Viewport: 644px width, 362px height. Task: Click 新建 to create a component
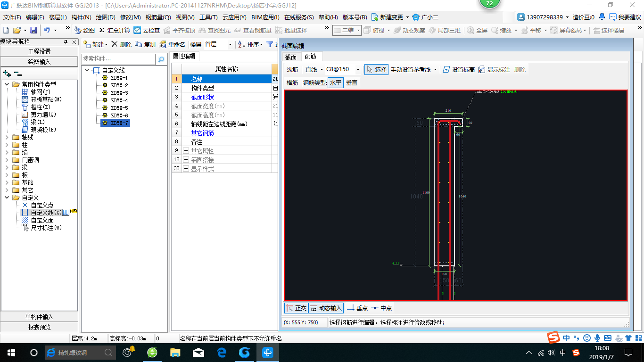click(95, 44)
